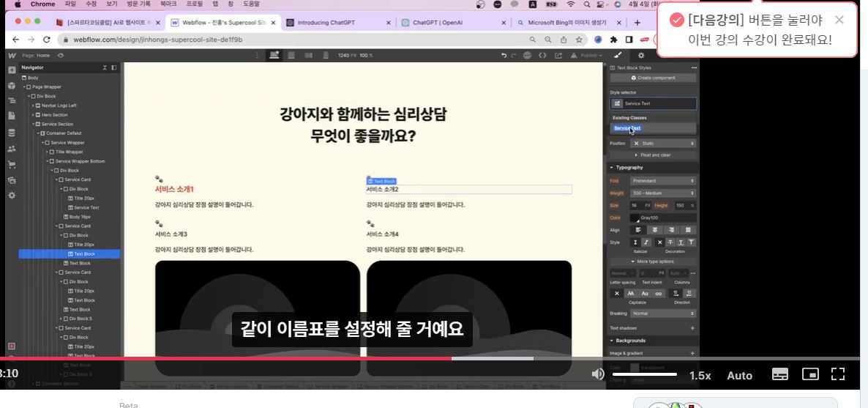Screen dimensions: 868x408
Task: Switch to ChatGPT | OpenAI browser tab
Action: pyautogui.click(x=453, y=23)
